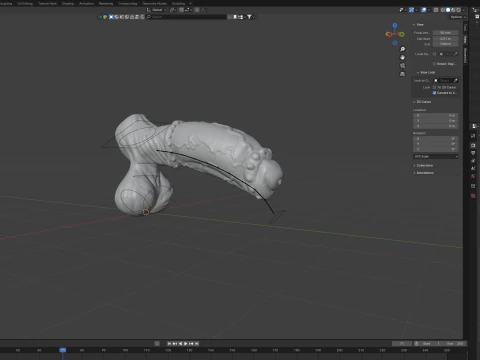Open the Scene properties tab icon
Image resolution: width=480 pixels, height=360 pixels.
coord(473,168)
